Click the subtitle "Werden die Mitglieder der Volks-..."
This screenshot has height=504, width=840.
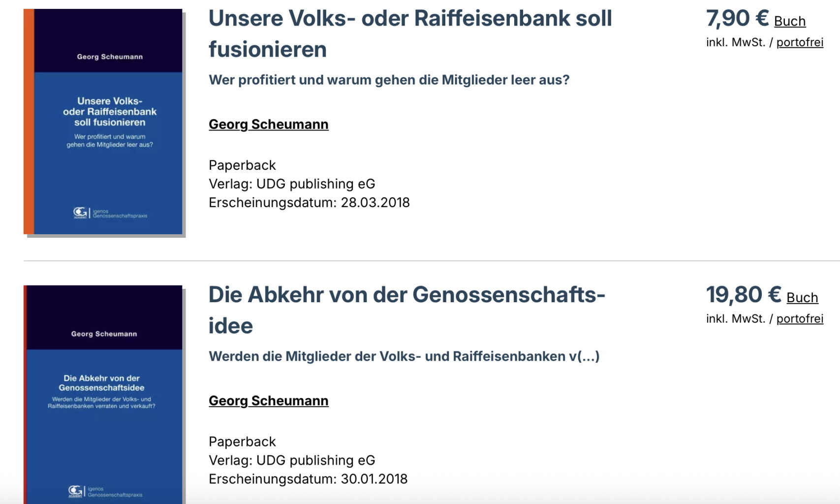click(x=404, y=356)
